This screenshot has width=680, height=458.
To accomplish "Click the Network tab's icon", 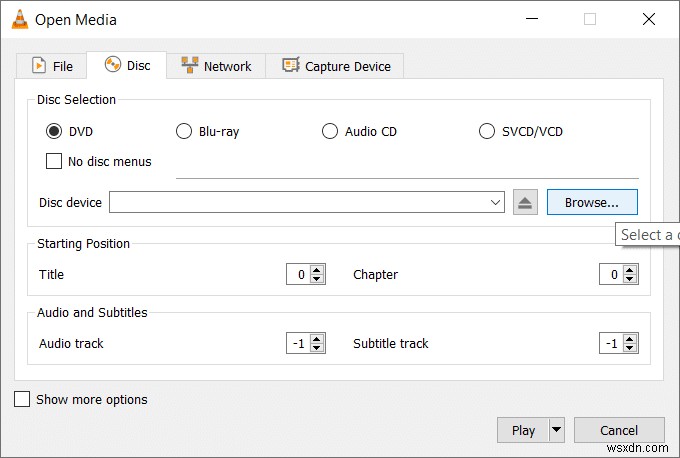I will point(189,66).
